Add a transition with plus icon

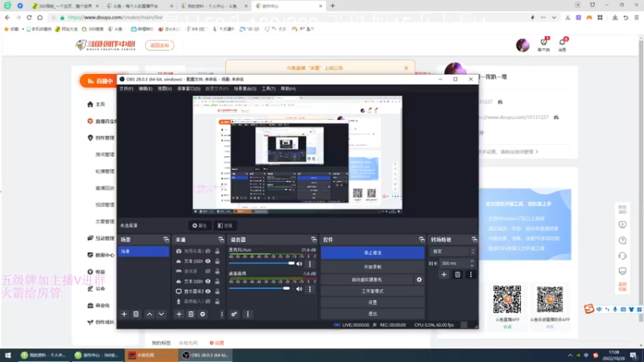tap(444, 274)
